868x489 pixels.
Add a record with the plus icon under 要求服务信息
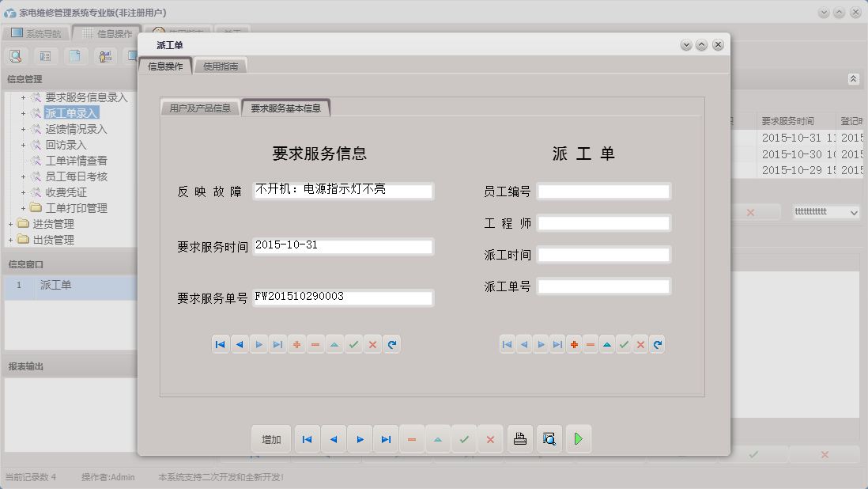[x=296, y=344]
